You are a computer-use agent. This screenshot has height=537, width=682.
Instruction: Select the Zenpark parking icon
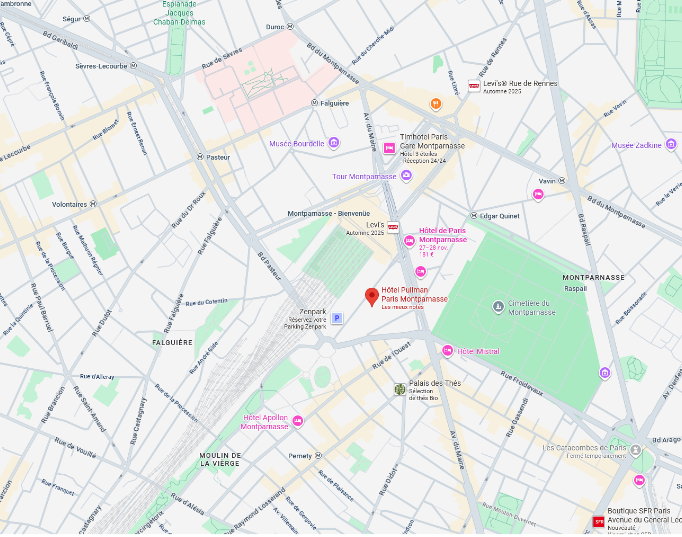click(x=337, y=318)
